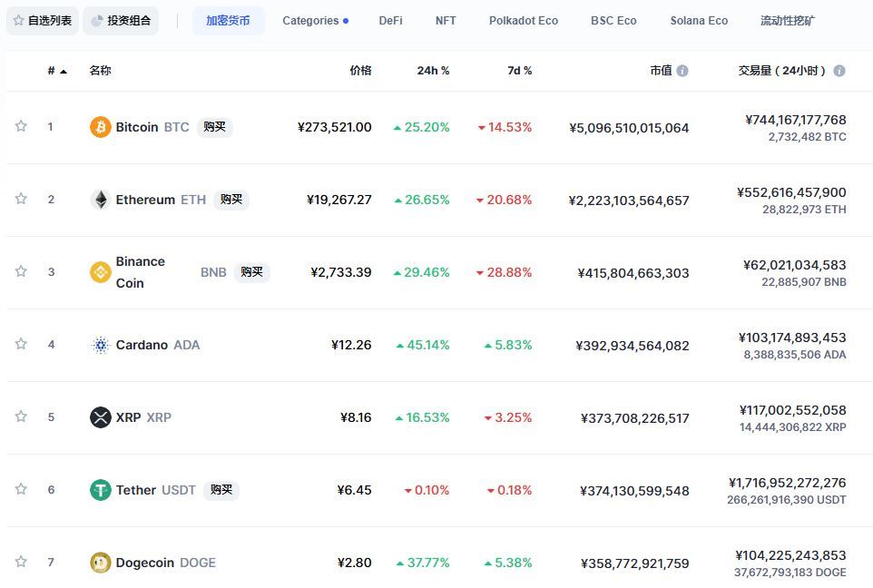
Task: Star Bitcoin to add to watchlist
Action: [x=21, y=126]
